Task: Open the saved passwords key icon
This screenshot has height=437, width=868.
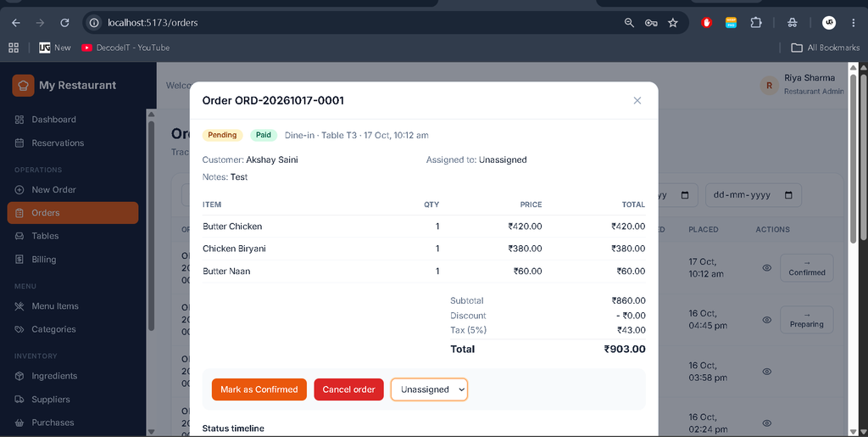Action: point(651,23)
